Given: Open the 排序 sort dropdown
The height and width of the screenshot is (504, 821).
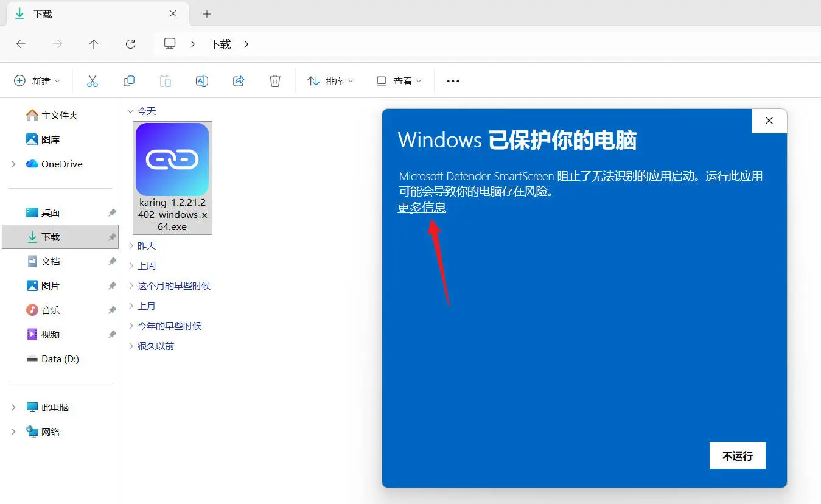Looking at the screenshot, I should (x=330, y=81).
